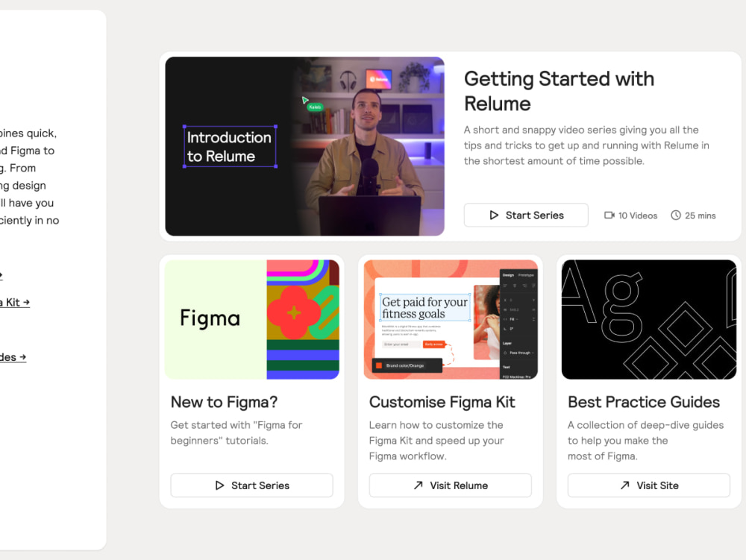Click the 'Customise Figma Kit' heading
746x560 pixels.
(442, 402)
